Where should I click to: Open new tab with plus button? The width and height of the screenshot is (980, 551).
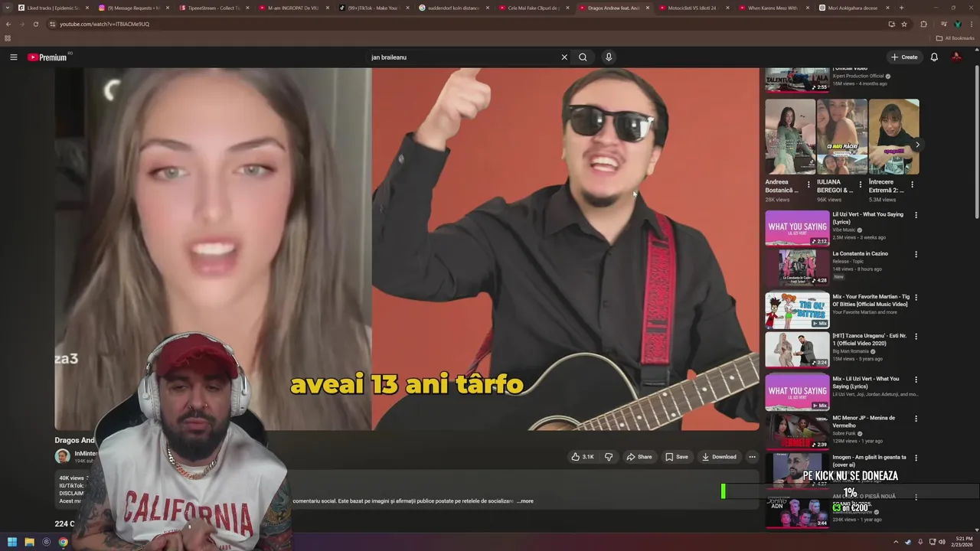pyautogui.click(x=901, y=8)
